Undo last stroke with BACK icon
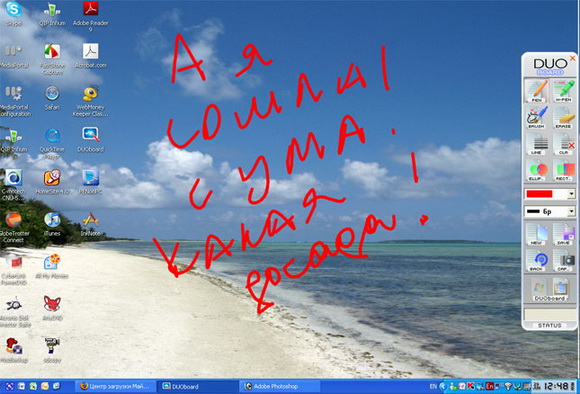This screenshot has width=580, height=394. 536,260
